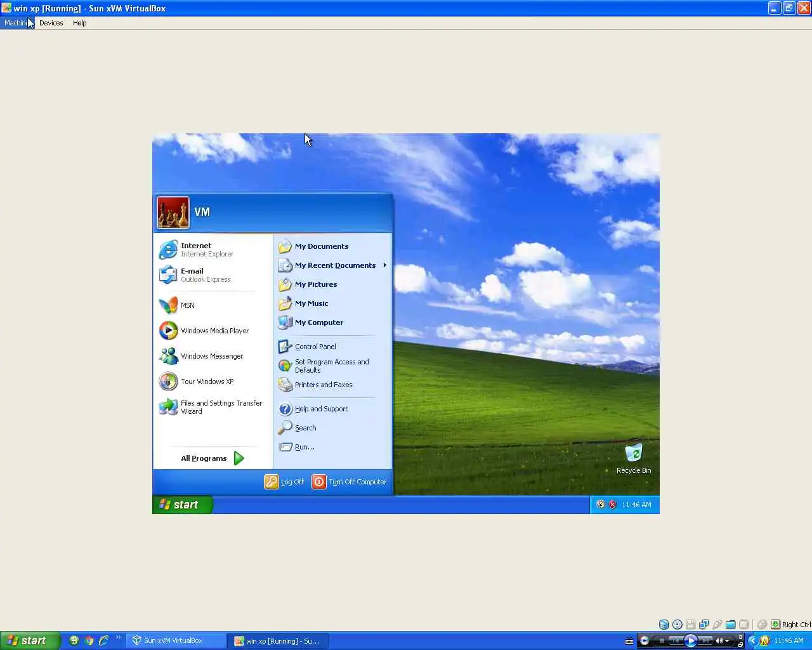Expand My Recent Documents submenu
Viewport: 812px width, 650px height.
pos(333,265)
